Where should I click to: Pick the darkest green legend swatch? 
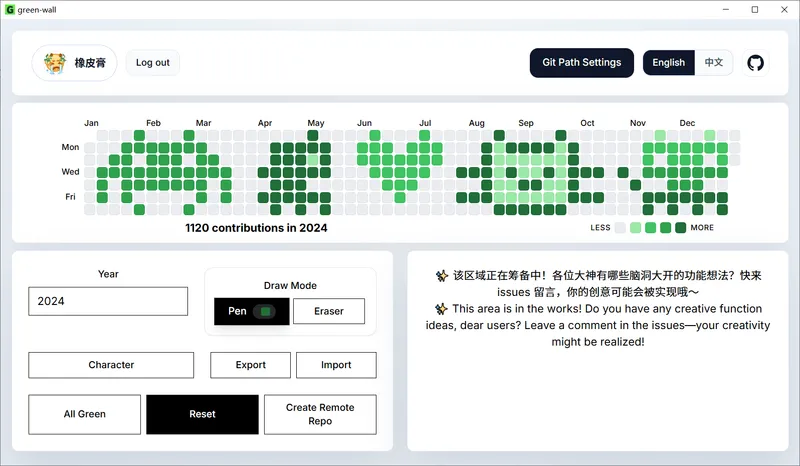tap(681, 228)
